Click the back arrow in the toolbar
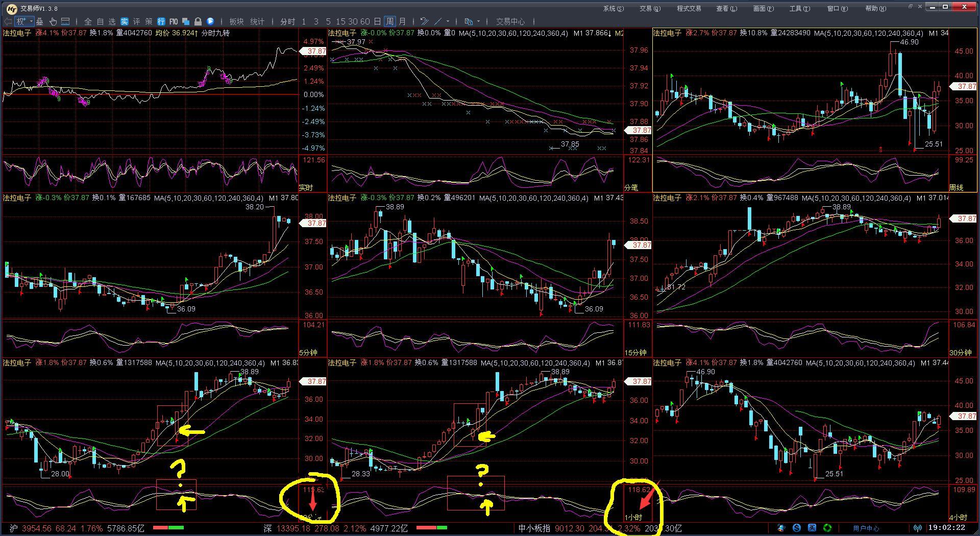Viewport: 980px width, 536px height. pos(8,21)
